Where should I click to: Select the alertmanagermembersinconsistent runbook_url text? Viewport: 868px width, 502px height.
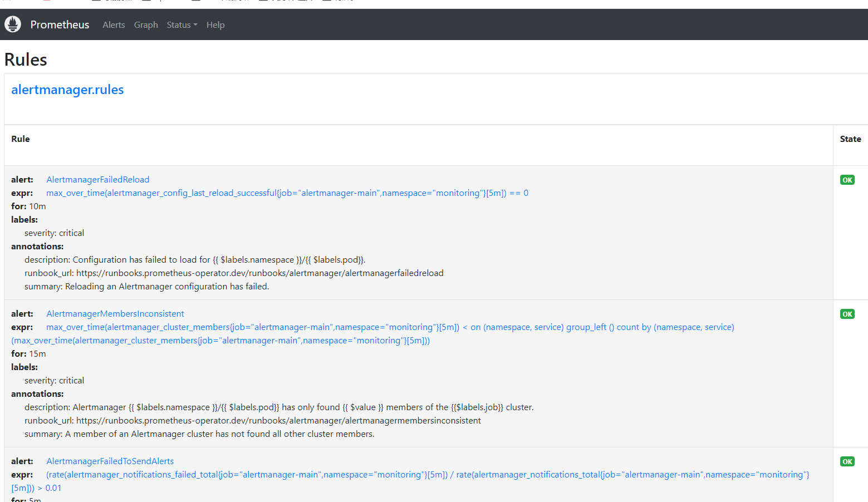[x=253, y=421]
